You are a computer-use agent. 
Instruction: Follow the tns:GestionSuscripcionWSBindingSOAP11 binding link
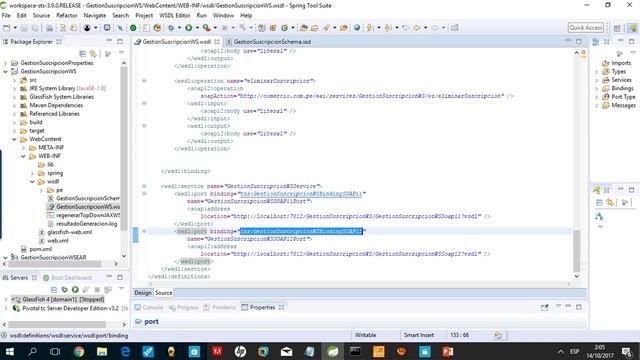tap(301, 194)
